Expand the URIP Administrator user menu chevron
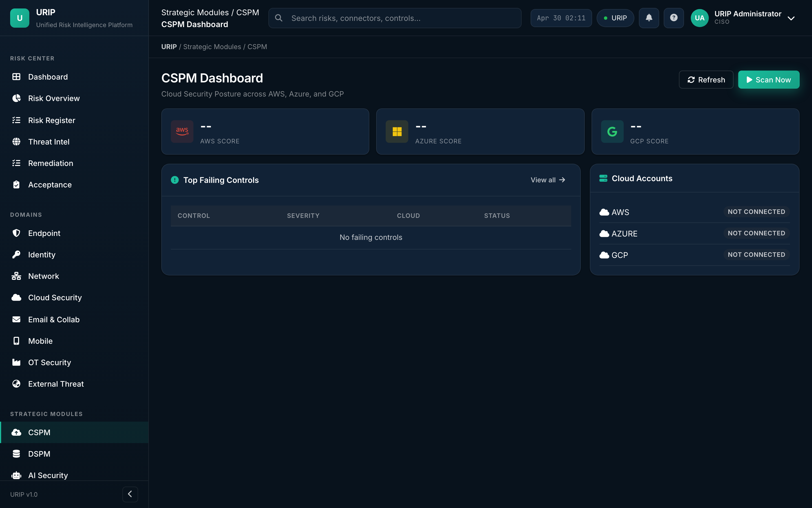812x508 pixels. tap(791, 18)
